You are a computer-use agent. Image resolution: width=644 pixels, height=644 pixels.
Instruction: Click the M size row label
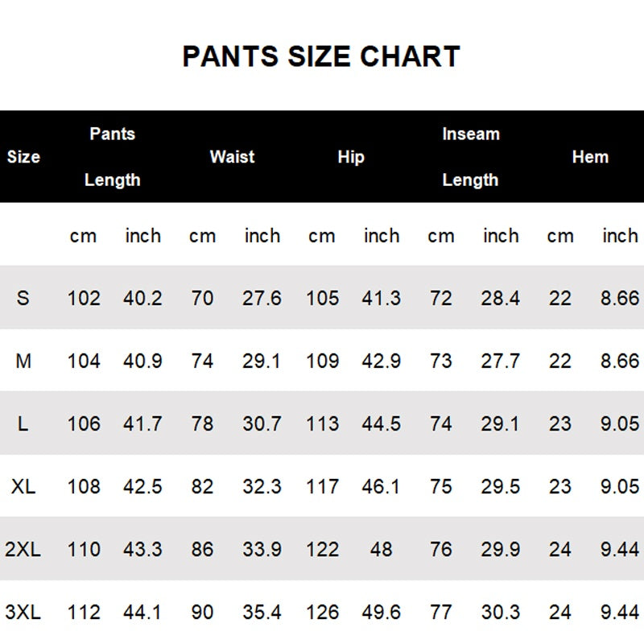(23, 361)
